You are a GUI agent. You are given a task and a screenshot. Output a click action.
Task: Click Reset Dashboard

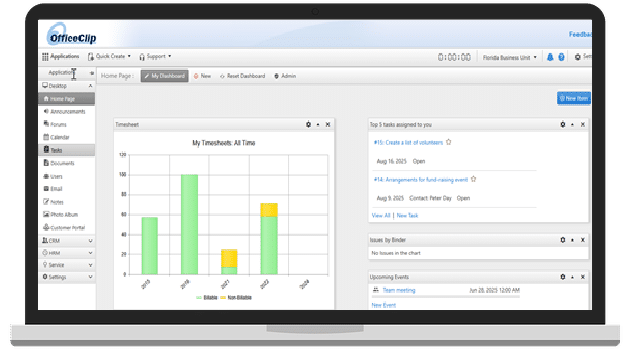[x=242, y=76]
